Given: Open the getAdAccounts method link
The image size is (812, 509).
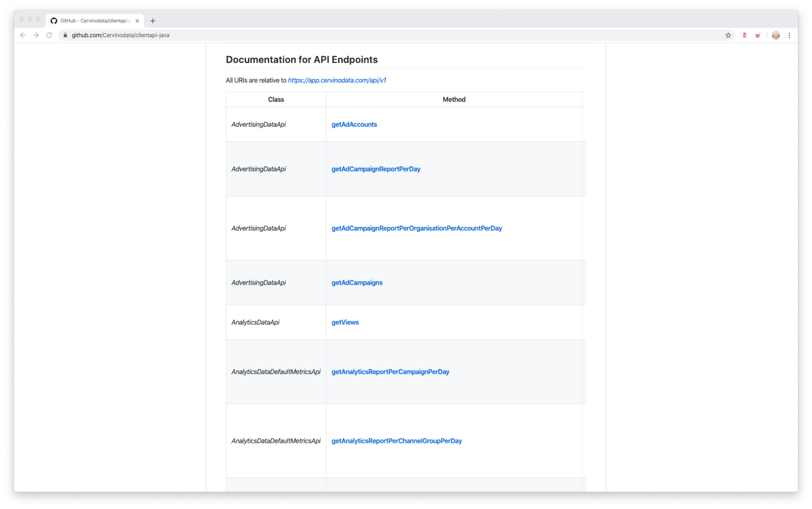Looking at the screenshot, I should click(x=354, y=124).
